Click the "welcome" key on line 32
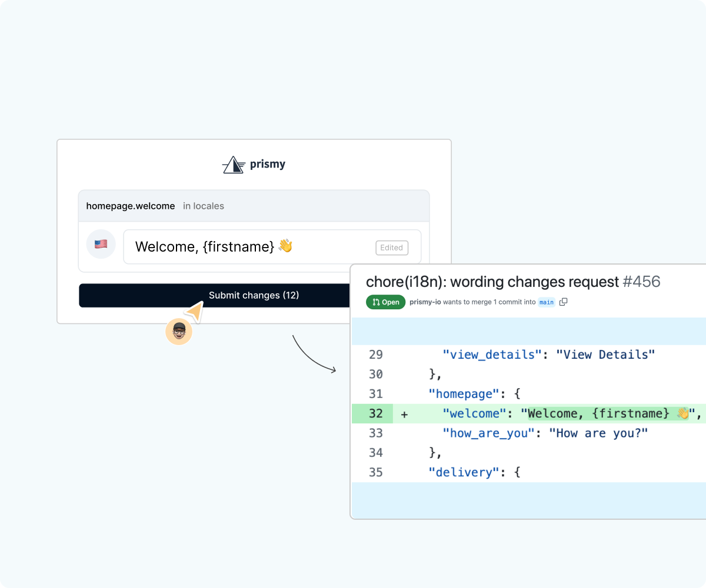Image resolution: width=706 pixels, height=588 pixels. click(x=475, y=414)
